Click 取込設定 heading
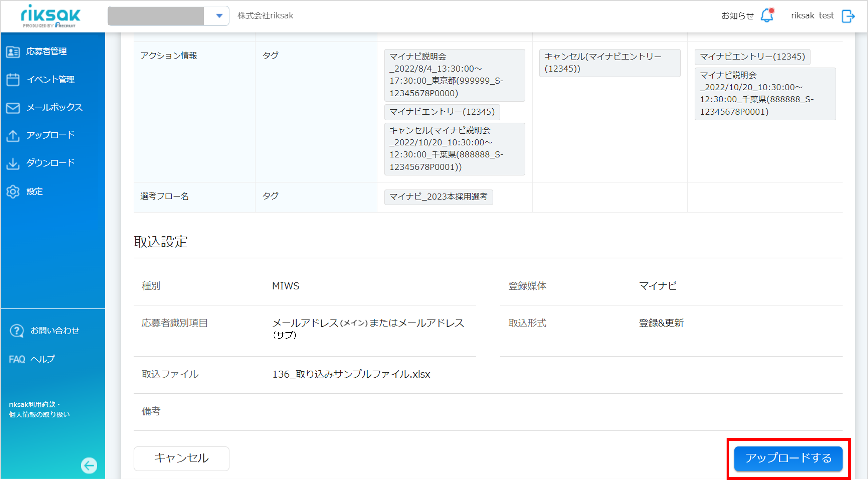This screenshot has height=480, width=868. tap(160, 242)
